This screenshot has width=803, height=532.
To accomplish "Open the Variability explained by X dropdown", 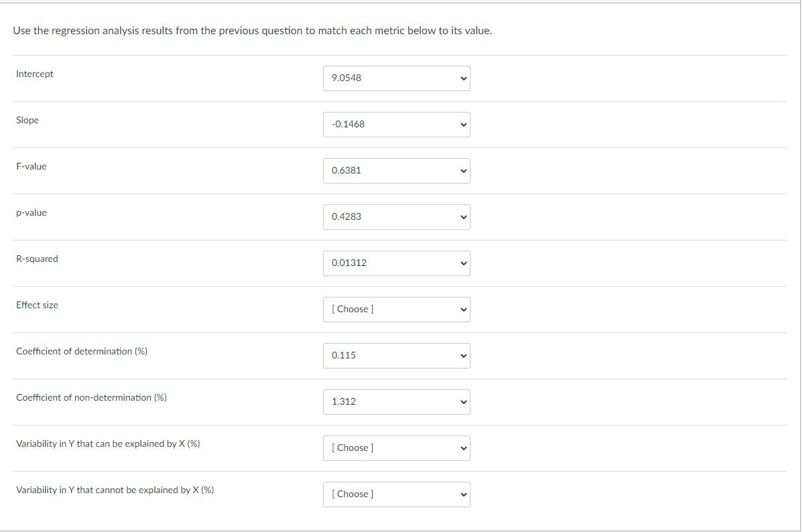I will (396, 448).
